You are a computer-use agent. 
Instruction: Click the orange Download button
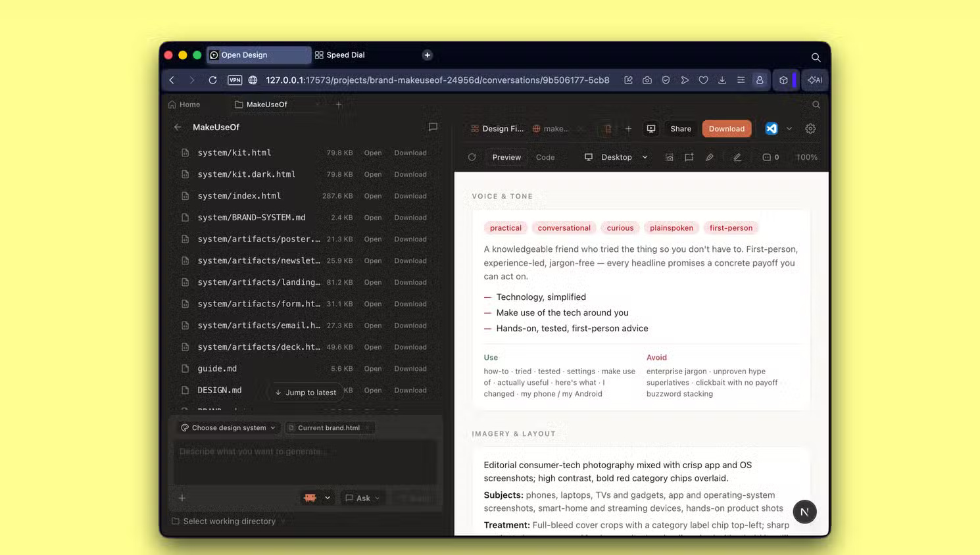(727, 129)
